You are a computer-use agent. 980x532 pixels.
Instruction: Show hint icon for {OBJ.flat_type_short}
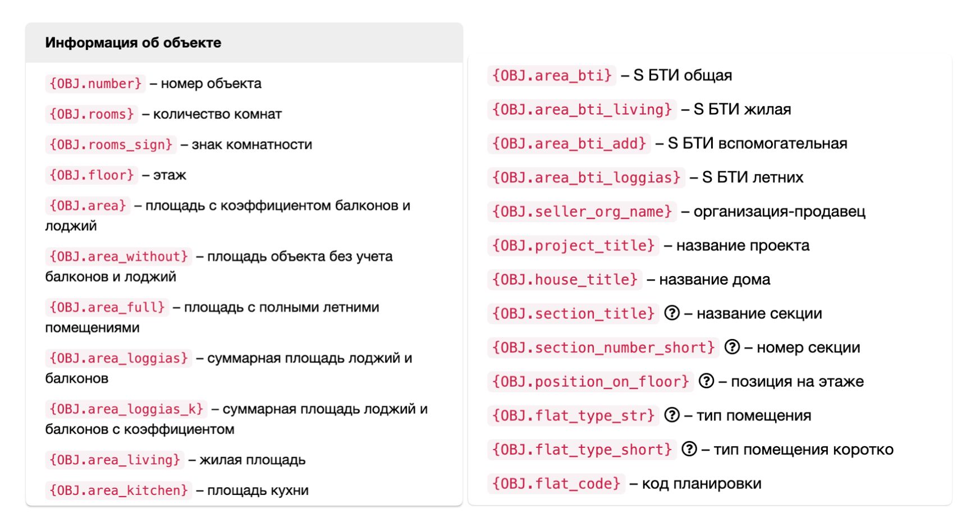[x=689, y=450]
